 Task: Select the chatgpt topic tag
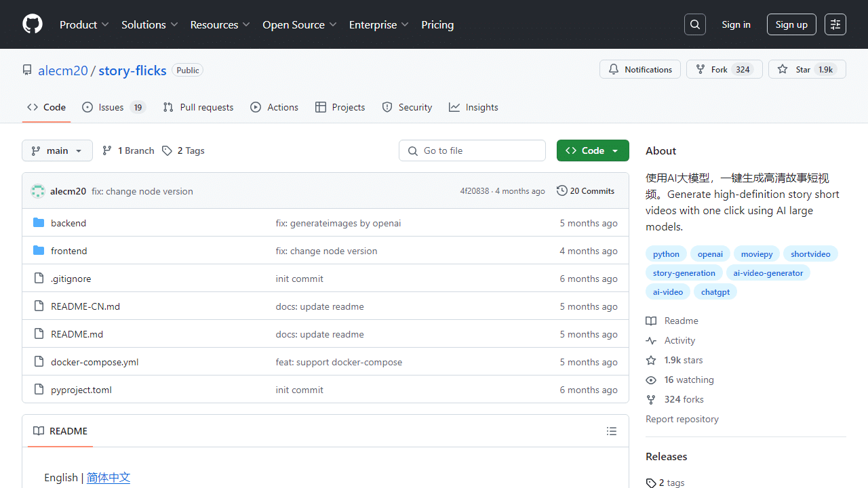click(715, 292)
